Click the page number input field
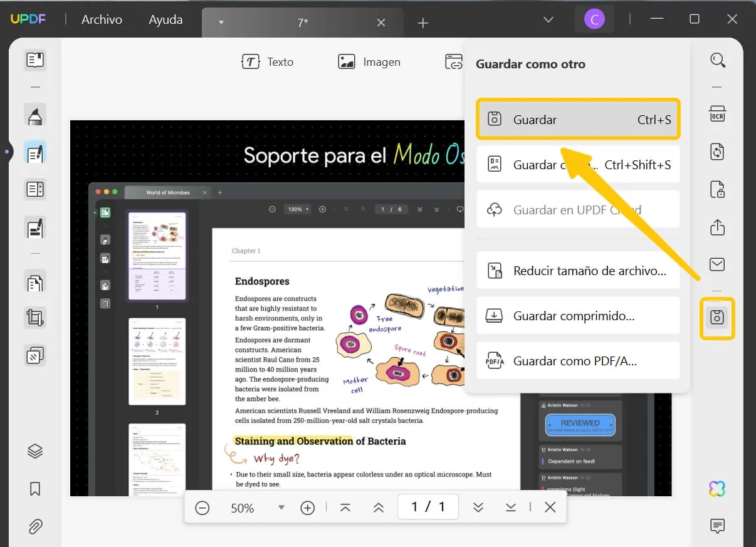The width and height of the screenshot is (756, 547). tap(428, 507)
